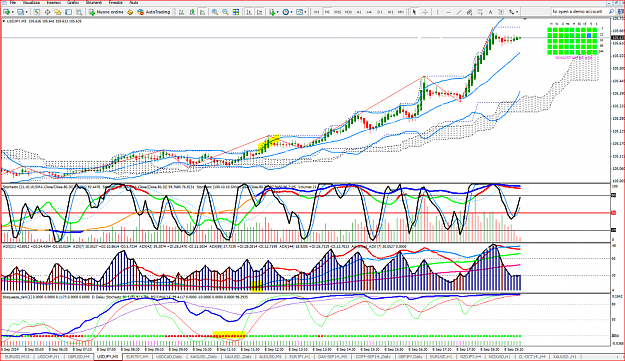Click the Nuovo ordine button
625x361 pixels.
pyautogui.click(x=106, y=12)
